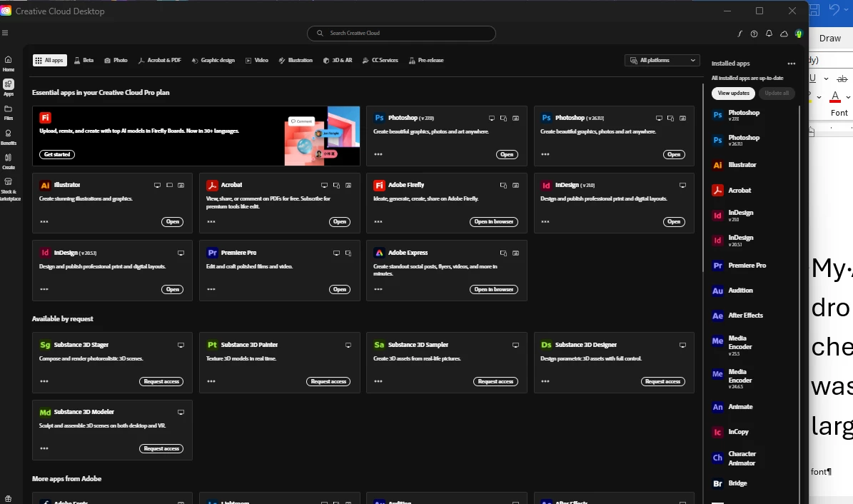
Task: Request access for Substance 3D Painter
Action: [x=328, y=381]
